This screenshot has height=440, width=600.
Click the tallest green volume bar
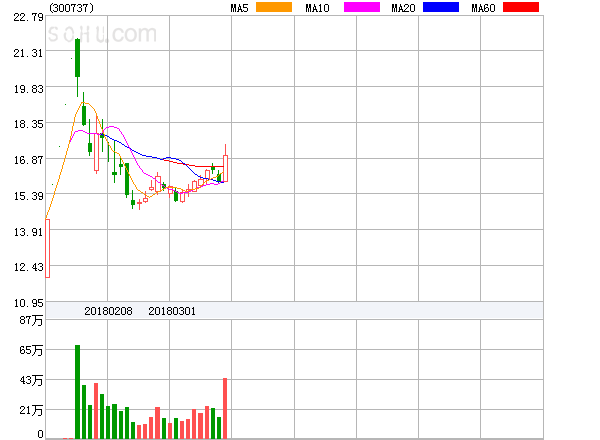point(77,392)
